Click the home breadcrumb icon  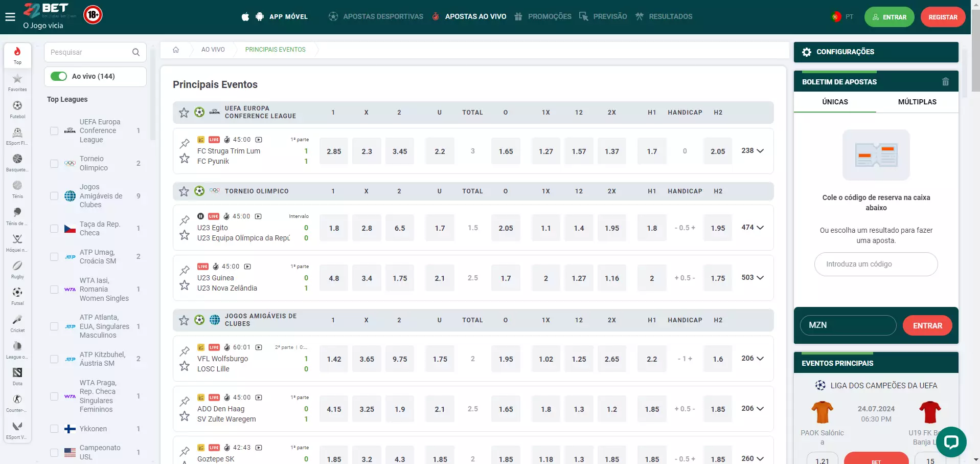(x=176, y=50)
